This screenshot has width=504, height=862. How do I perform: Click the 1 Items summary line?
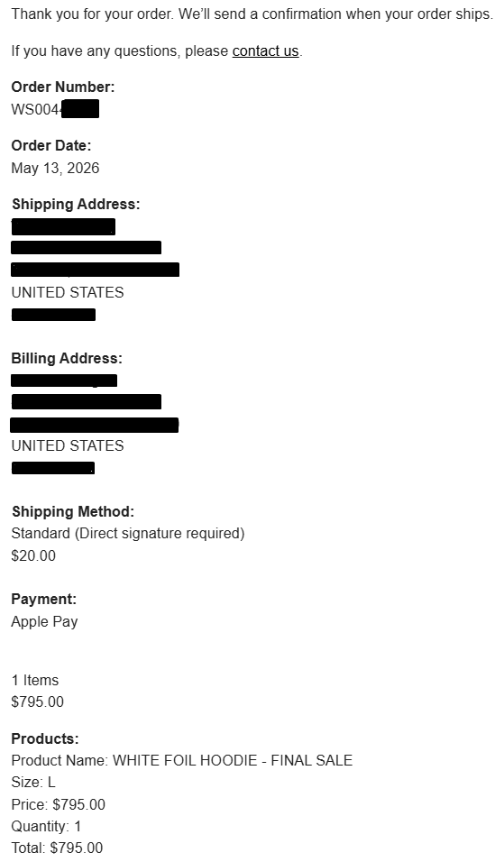35,680
